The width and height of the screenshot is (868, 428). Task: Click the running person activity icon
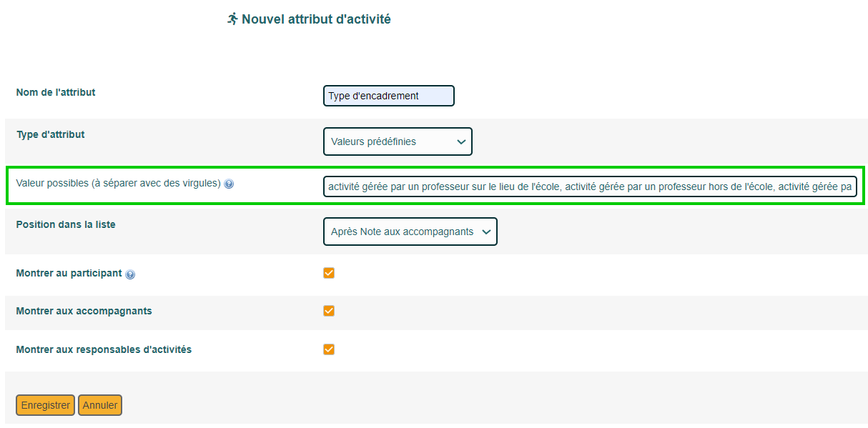click(x=232, y=19)
